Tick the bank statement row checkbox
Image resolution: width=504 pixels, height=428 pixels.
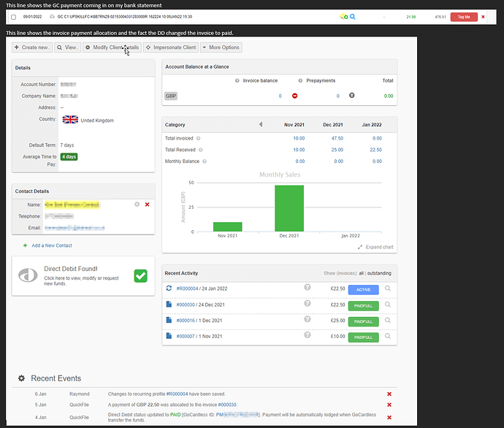tap(13, 17)
